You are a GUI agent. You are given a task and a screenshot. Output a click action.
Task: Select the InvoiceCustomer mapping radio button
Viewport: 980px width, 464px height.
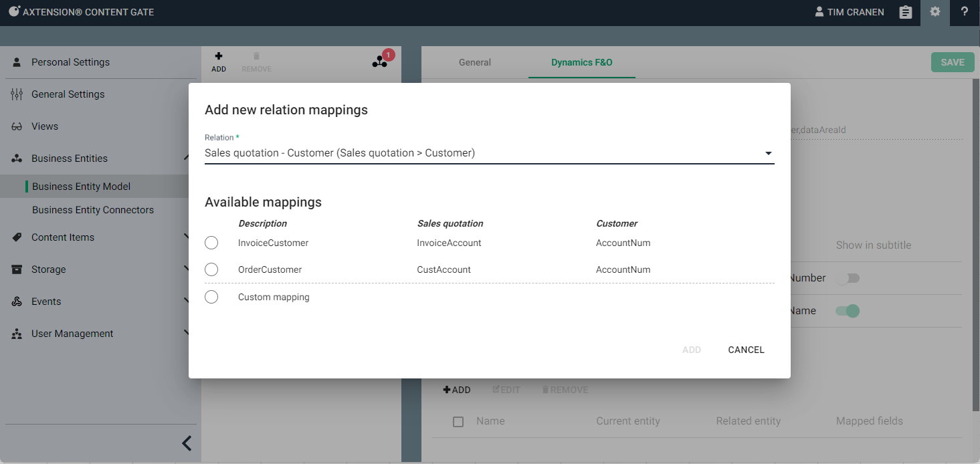click(x=211, y=243)
